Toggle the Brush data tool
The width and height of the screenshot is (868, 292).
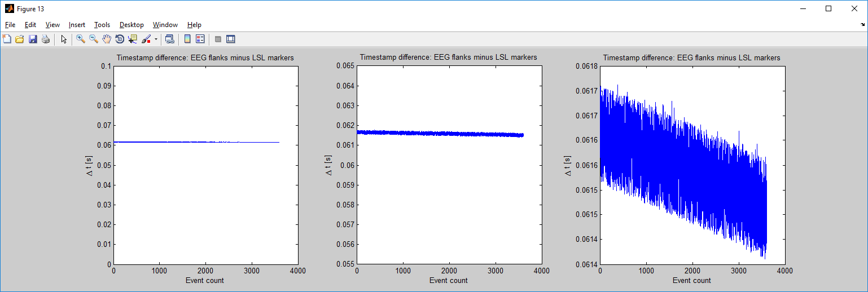coord(146,39)
